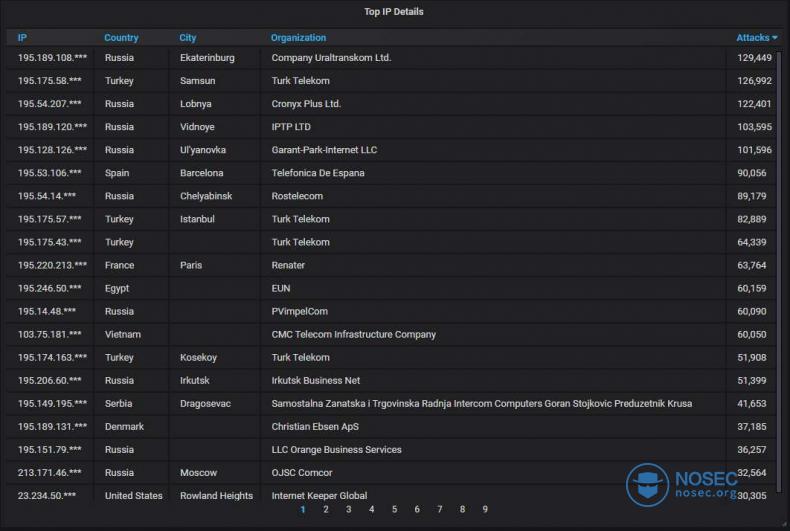Click Company Uraltranskom Ltd. organization cell
The height and width of the screenshot is (531, 790).
pyautogui.click(x=331, y=58)
